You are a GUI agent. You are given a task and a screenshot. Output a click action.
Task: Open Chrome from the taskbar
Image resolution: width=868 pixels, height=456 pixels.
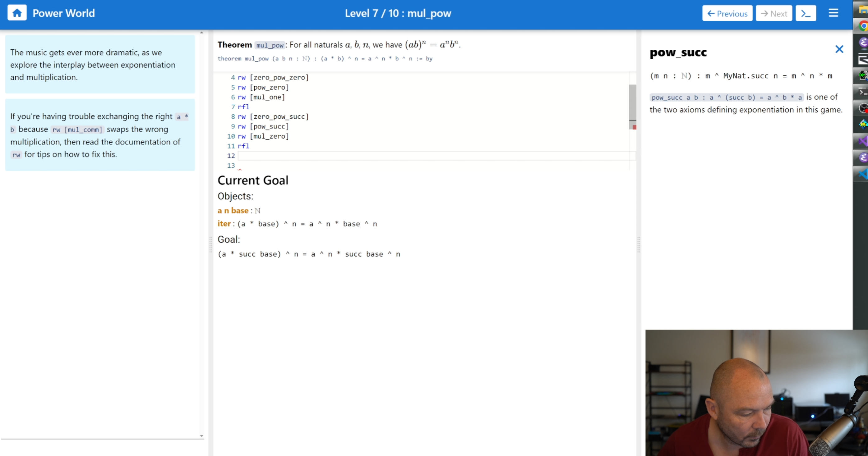[x=863, y=26]
